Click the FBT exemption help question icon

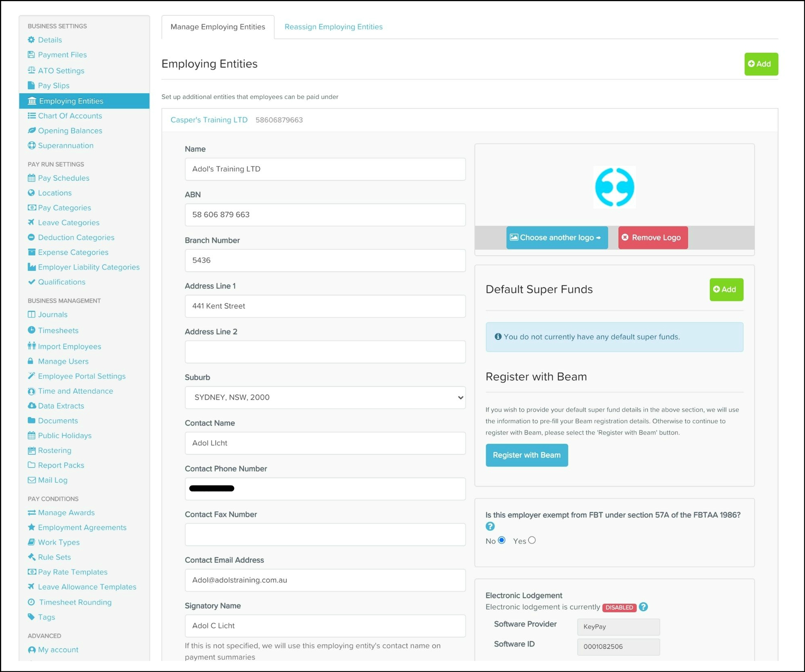(x=490, y=526)
